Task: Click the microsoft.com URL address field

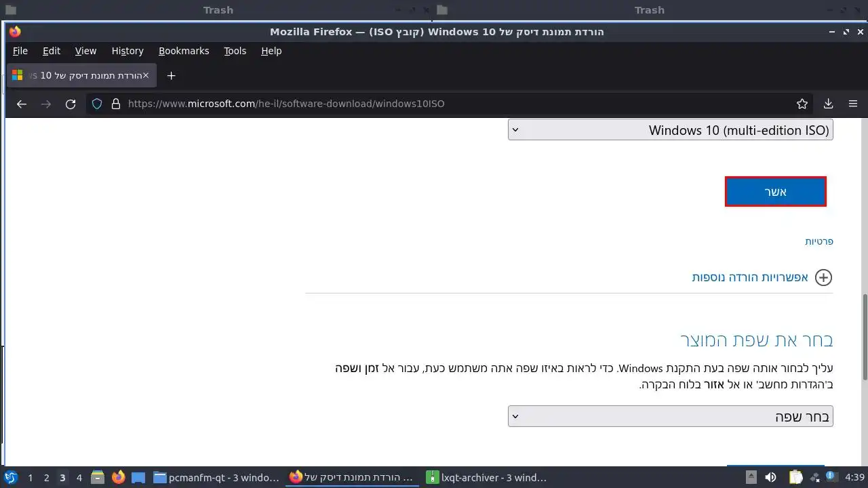Action: point(448,104)
